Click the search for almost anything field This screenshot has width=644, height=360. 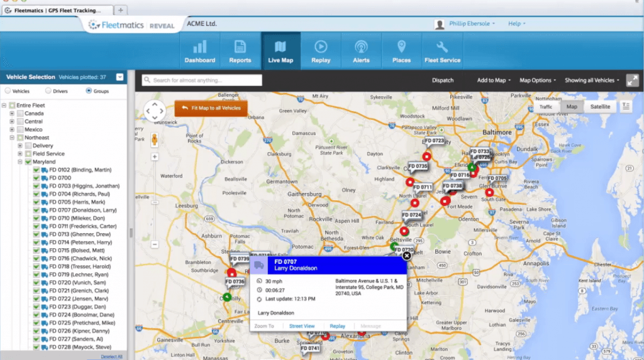click(202, 80)
